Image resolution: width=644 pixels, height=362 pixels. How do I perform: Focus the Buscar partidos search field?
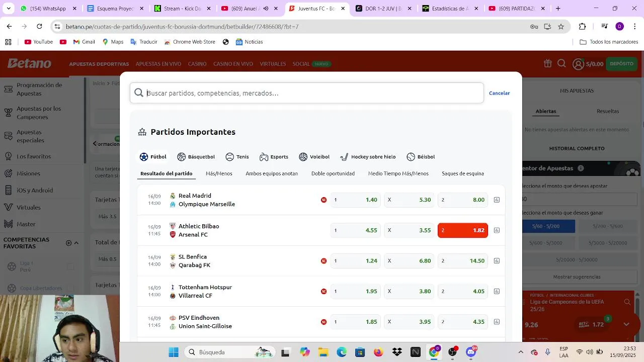[306, 93]
